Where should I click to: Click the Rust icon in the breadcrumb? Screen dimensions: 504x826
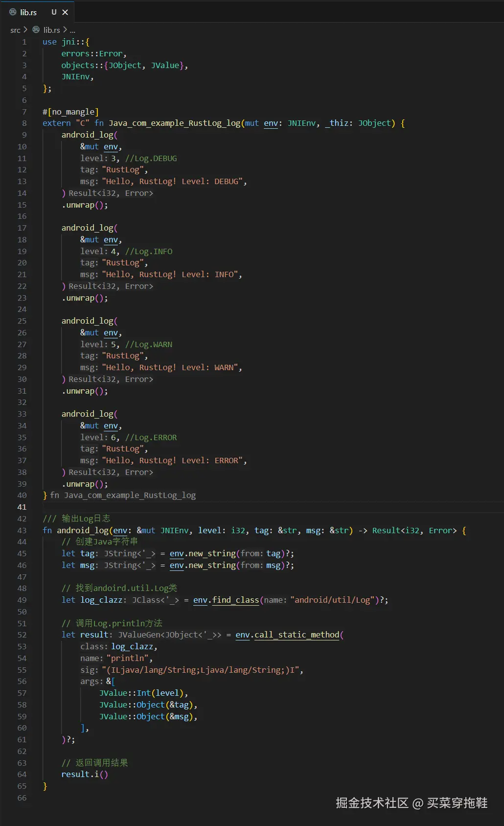pos(36,30)
